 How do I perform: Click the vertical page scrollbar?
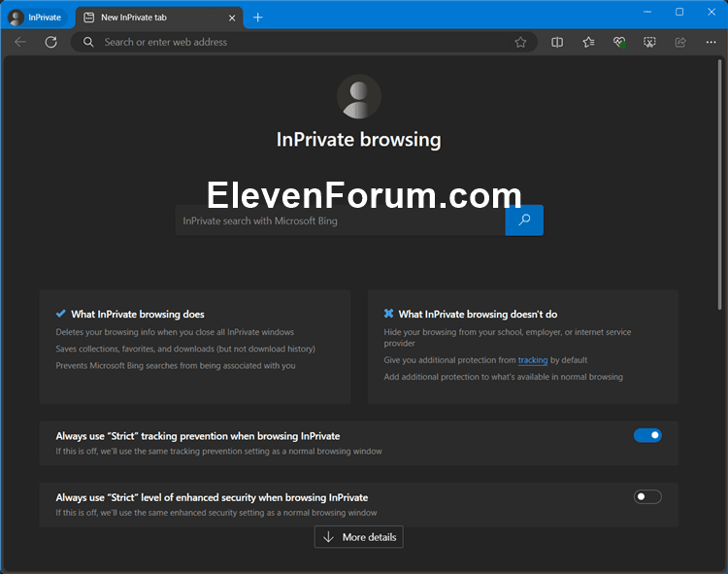719,186
